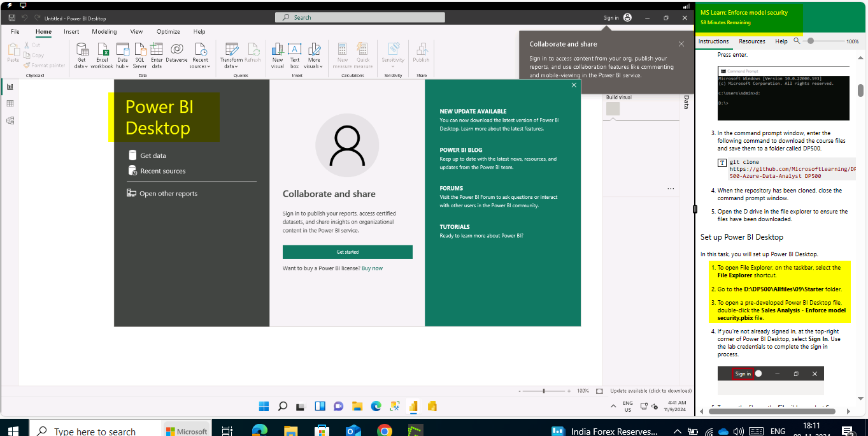Open the inner Windows 11 Start menu
Screen dimensions: 868x436
point(264,406)
